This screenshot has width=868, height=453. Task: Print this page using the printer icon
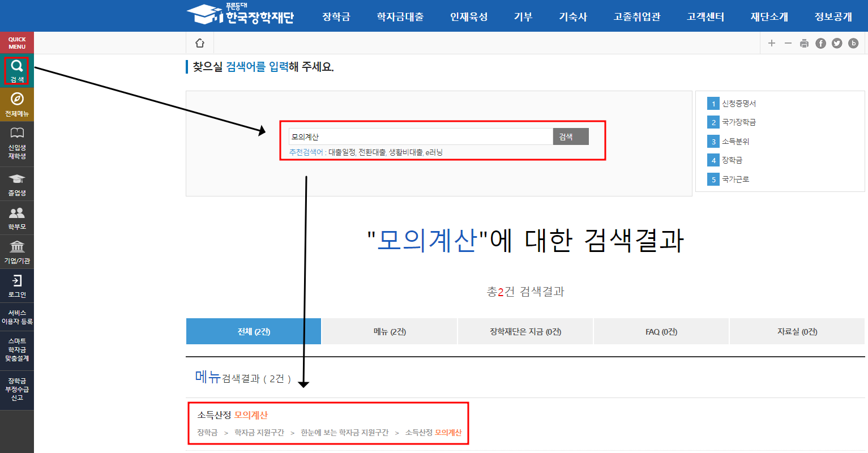pyautogui.click(x=804, y=42)
